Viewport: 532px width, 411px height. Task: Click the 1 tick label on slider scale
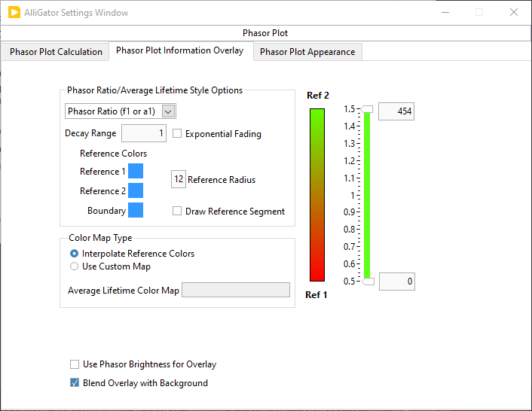(x=353, y=196)
